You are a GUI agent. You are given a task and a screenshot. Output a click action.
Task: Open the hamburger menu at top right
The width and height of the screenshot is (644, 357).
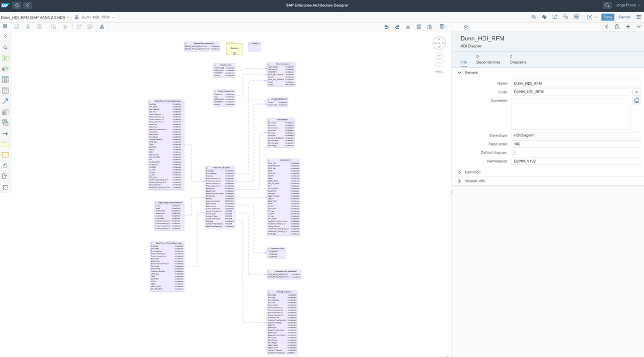point(638,17)
